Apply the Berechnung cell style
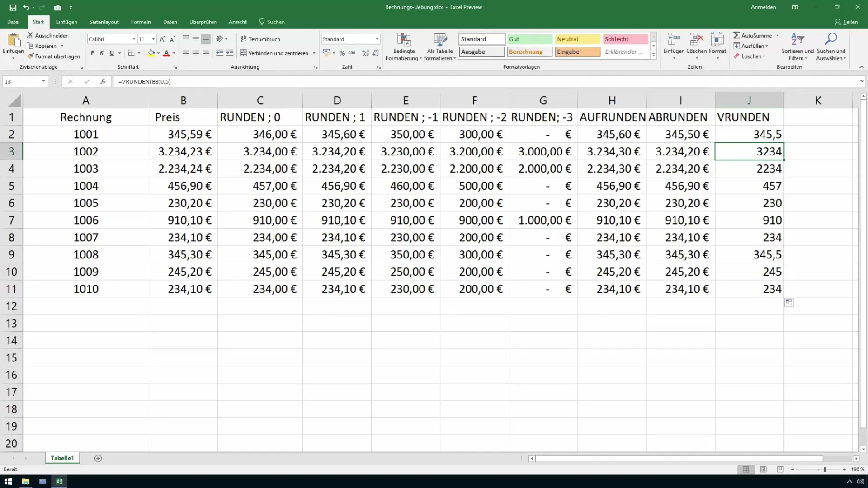This screenshot has height=488, width=868. click(529, 52)
